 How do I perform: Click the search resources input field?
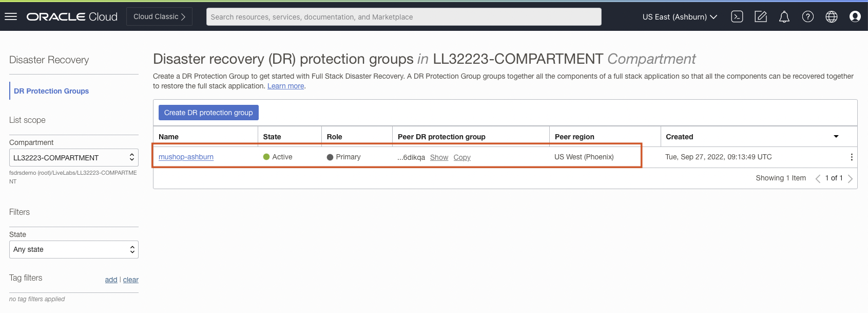[403, 17]
